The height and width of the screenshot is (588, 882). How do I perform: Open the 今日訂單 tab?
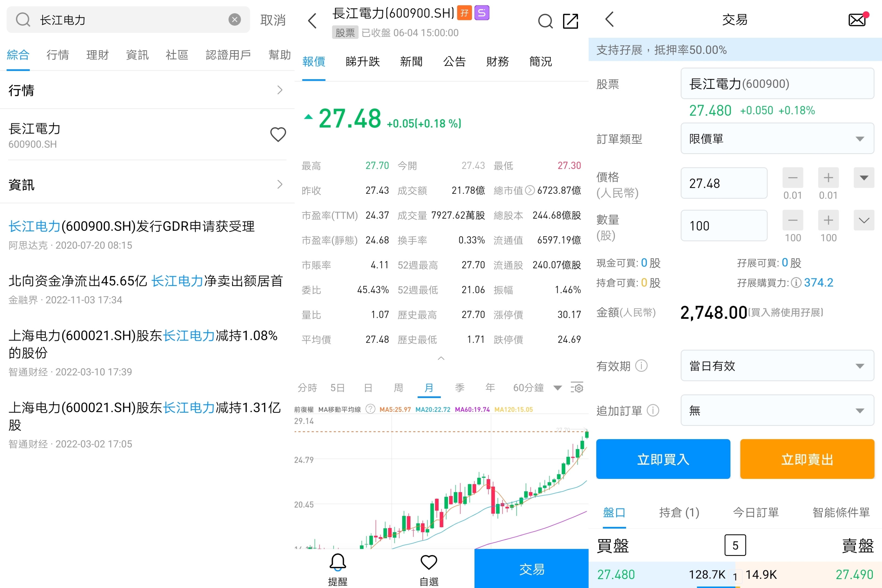tap(756, 512)
